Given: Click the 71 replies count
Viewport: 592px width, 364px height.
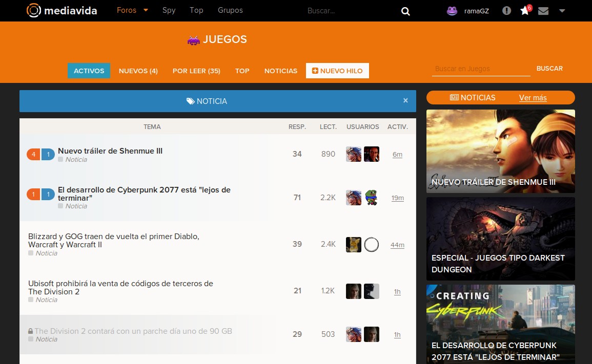Looking at the screenshot, I should click(x=297, y=197).
